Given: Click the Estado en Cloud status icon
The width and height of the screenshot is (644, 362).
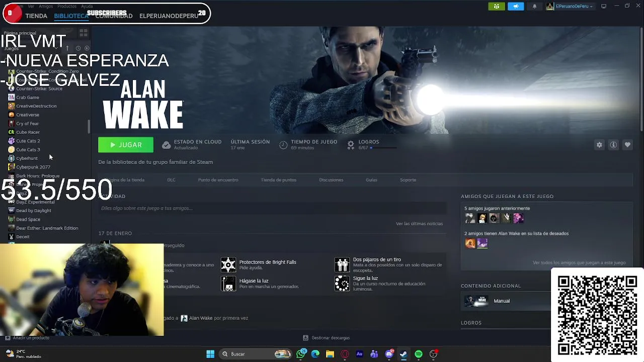Looking at the screenshot, I should point(166,145).
